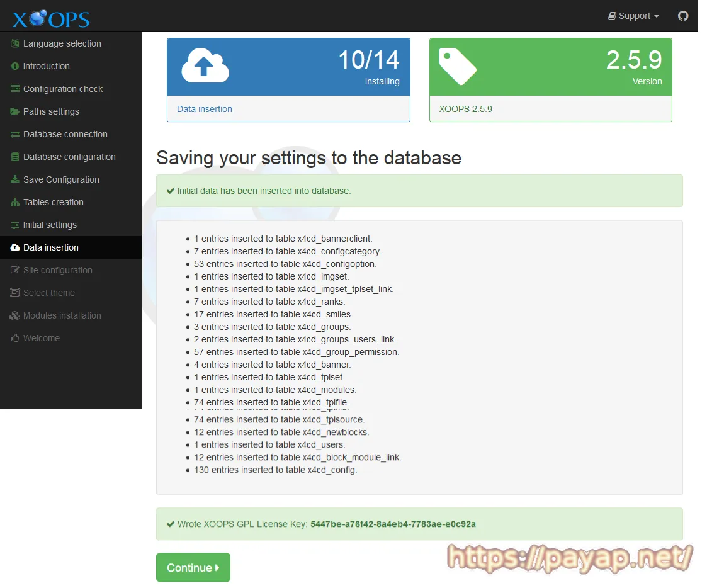Go to the Tables creation step

click(54, 202)
